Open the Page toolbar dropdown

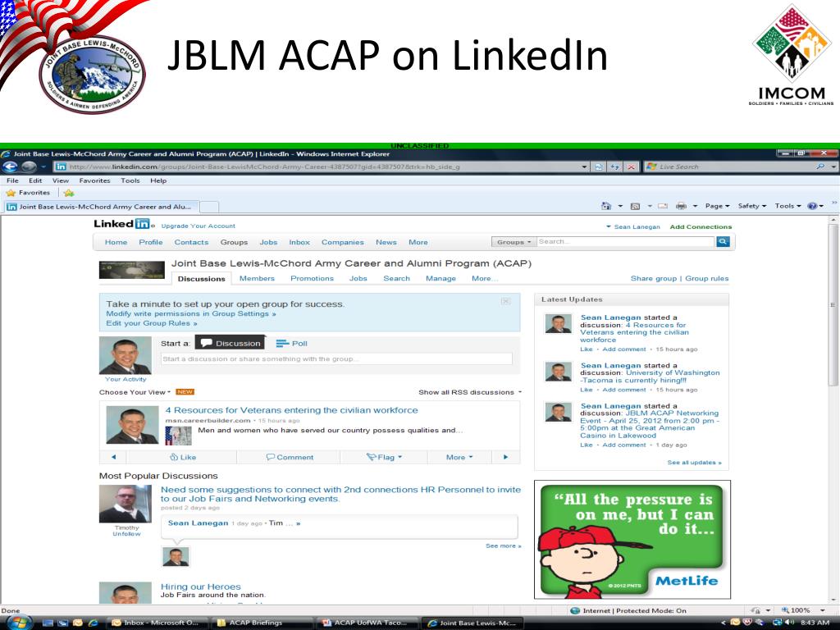[717, 206]
